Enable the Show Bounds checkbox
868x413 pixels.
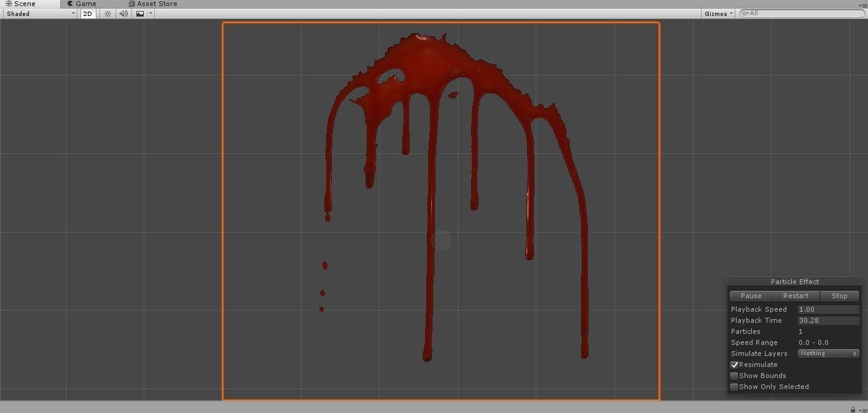point(734,376)
